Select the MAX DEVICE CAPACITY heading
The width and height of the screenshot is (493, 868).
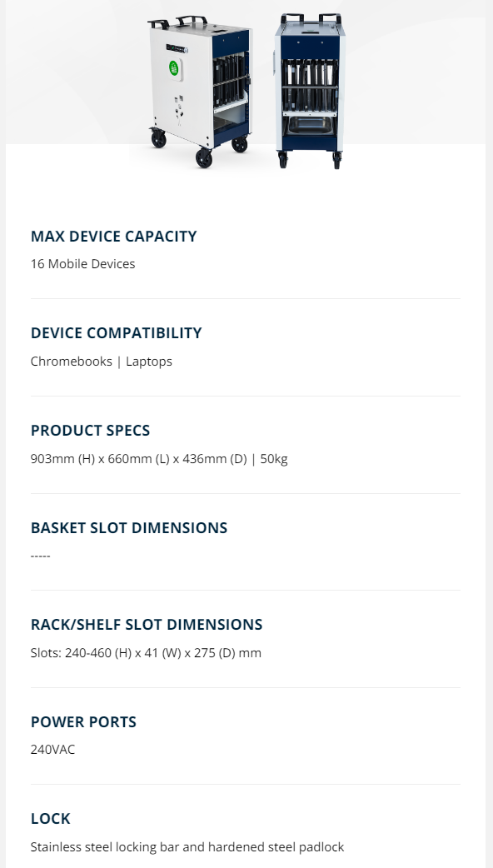coord(114,236)
